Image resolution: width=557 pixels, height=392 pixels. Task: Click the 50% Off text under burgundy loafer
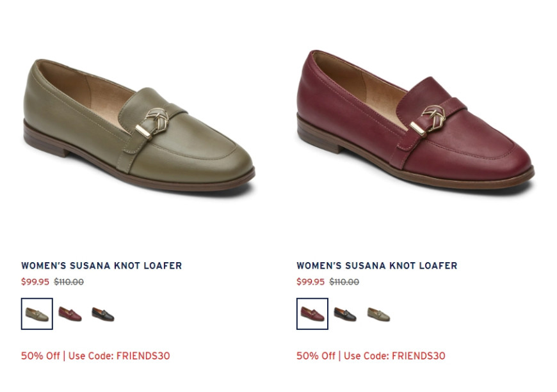[316, 356]
